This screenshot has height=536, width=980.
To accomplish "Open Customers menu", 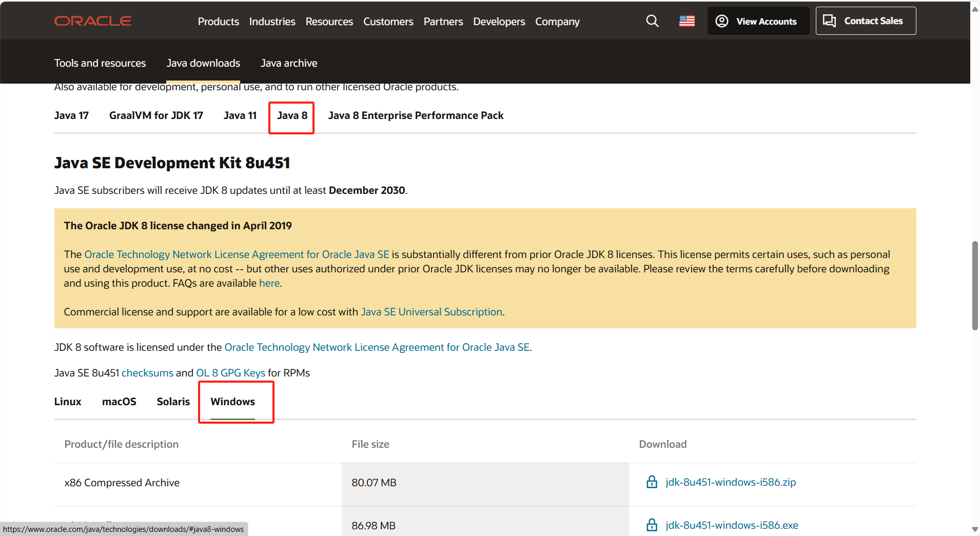I will point(388,22).
